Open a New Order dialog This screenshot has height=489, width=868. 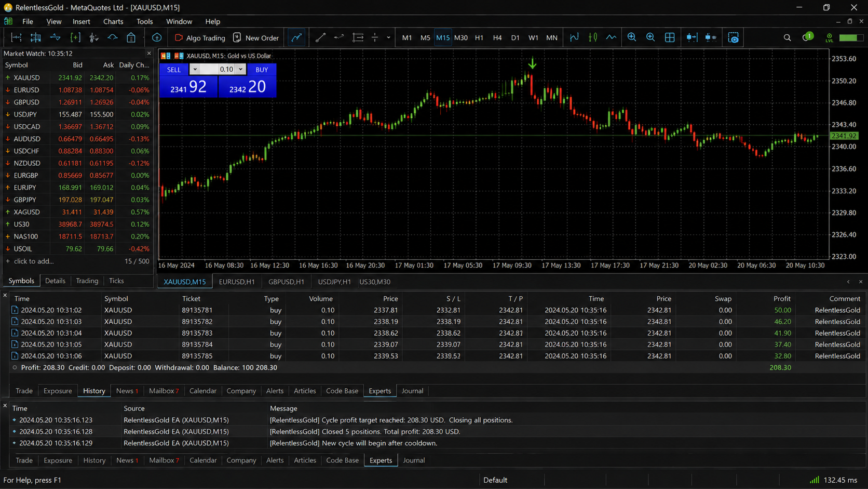256,37
